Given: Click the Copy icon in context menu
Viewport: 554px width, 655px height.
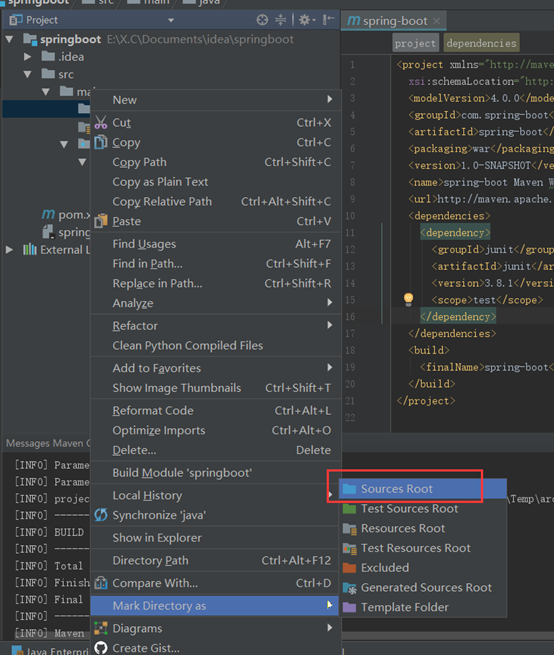Looking at the screenshot, I should 101,142.
